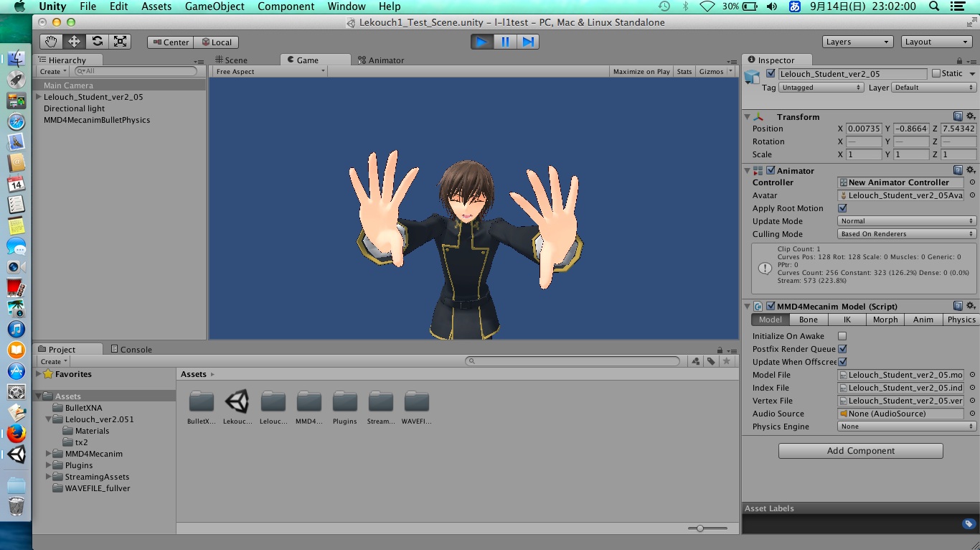
Task: Toggle the Static checkbox
Action: click(x=936, y=73)
